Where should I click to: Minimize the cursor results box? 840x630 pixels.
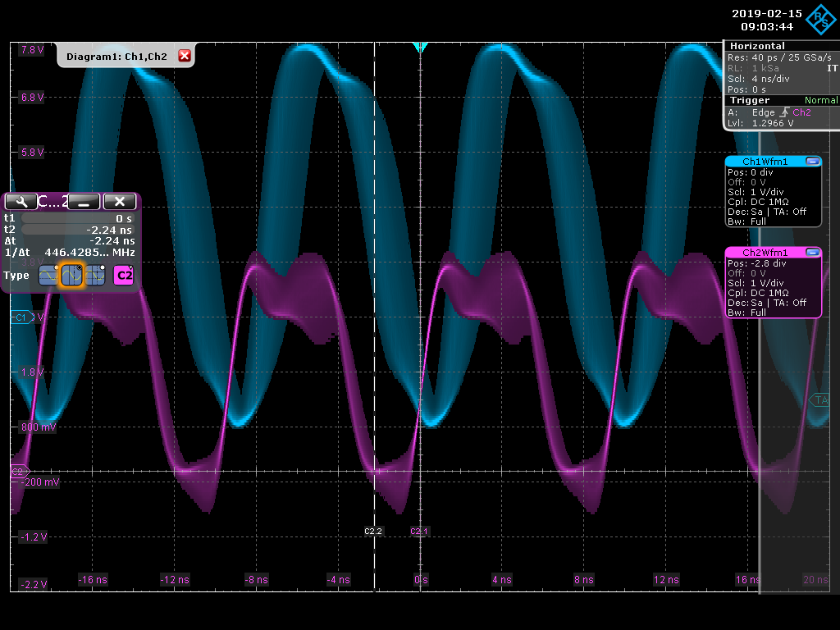[84, 201]
